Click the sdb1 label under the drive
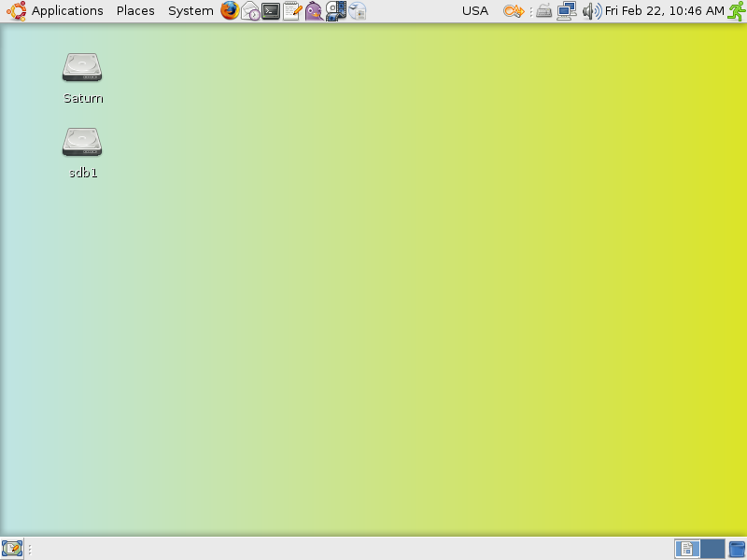 [83, 173]
